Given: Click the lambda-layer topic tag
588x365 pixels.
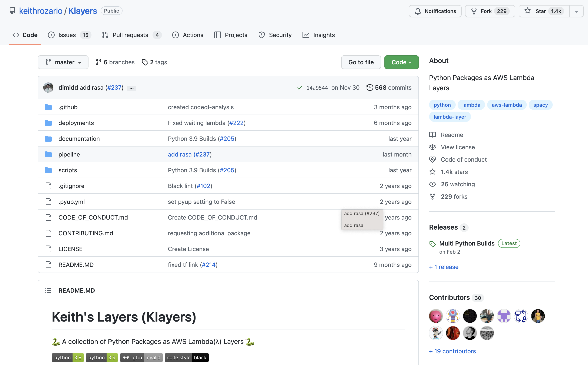Looking at the screenshot, I should coord(450,117).
